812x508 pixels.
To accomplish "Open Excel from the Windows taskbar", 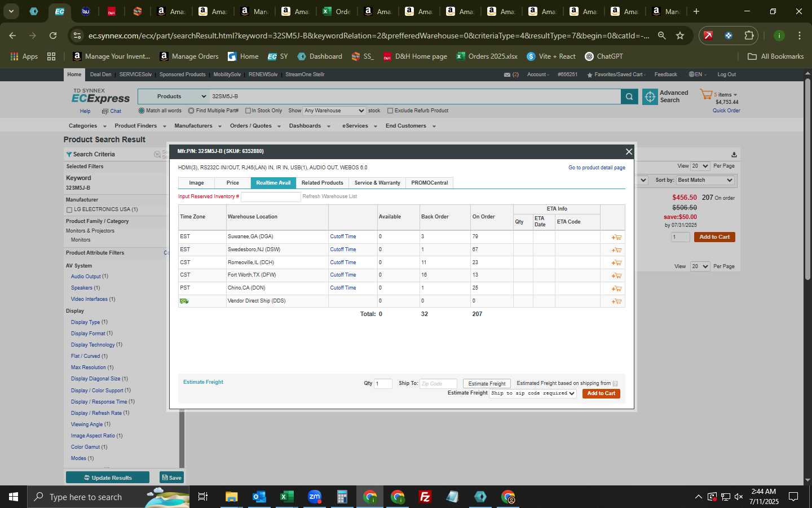I will (287, 497).
